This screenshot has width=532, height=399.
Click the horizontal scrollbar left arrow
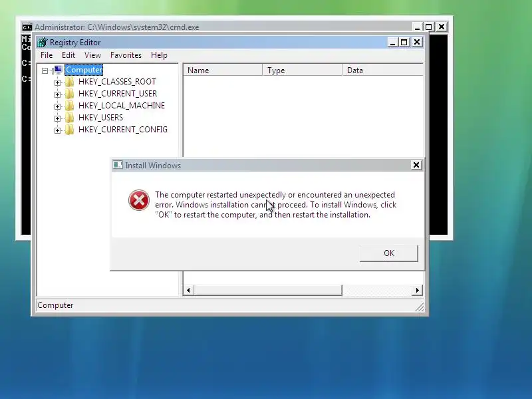(x=189, y=291)
